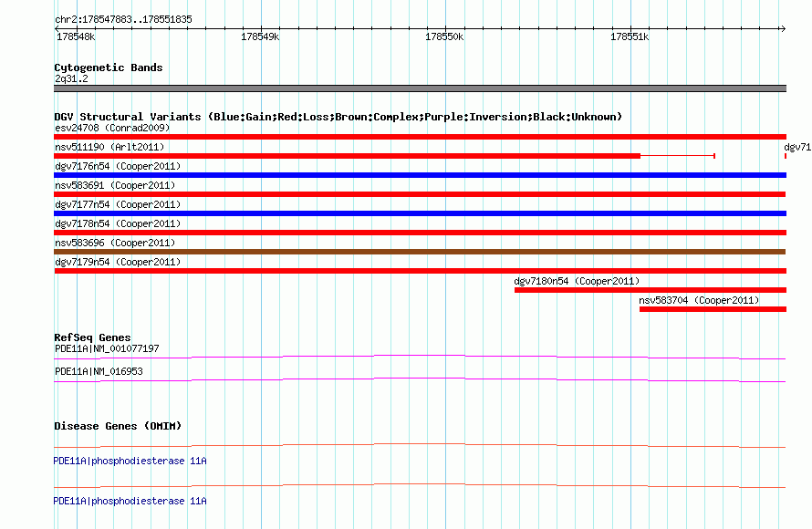Click the 178549k ruler label
This screenshot has height=529, width=812.
[x=260, y=36]
